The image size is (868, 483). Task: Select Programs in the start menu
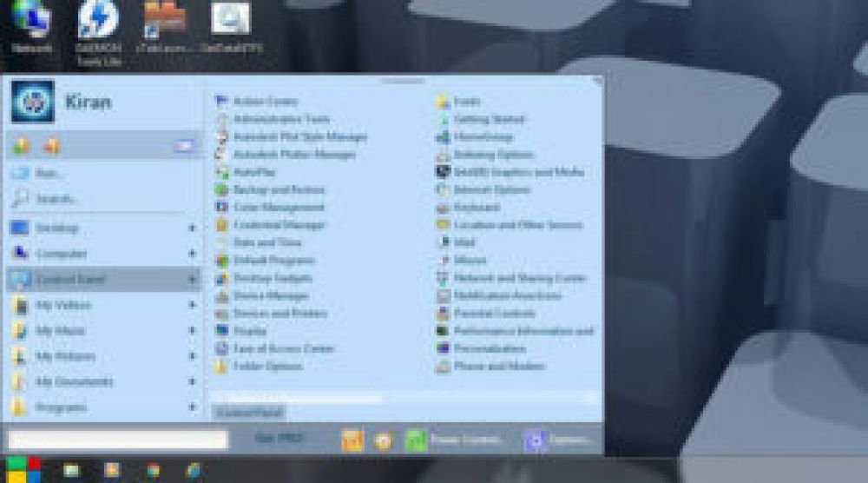103,407
